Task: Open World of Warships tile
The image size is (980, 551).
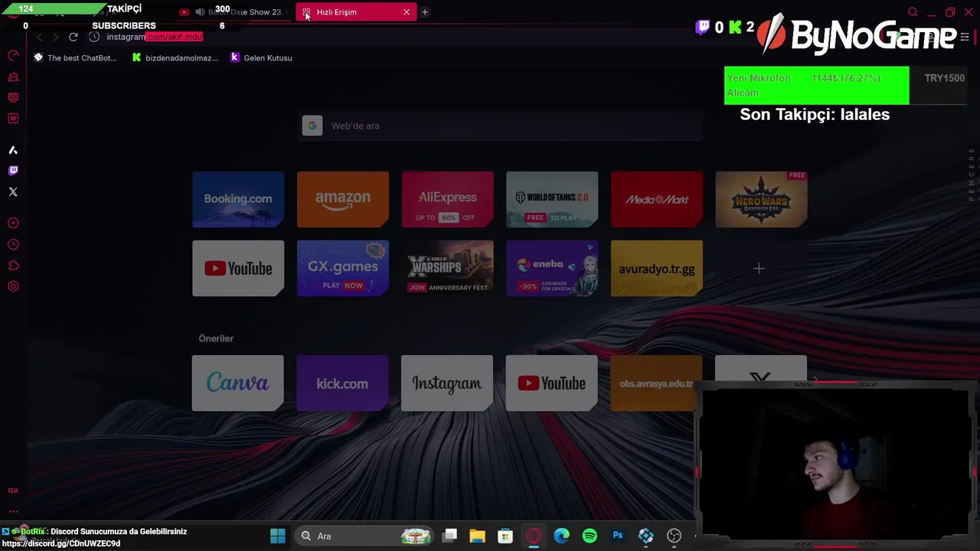Action: click(448, 268)
